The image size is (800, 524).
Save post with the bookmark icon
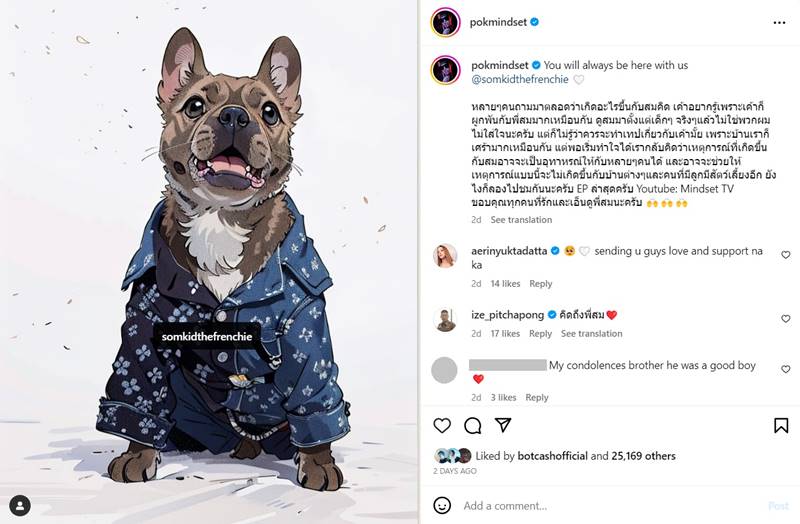pos(781,425)
